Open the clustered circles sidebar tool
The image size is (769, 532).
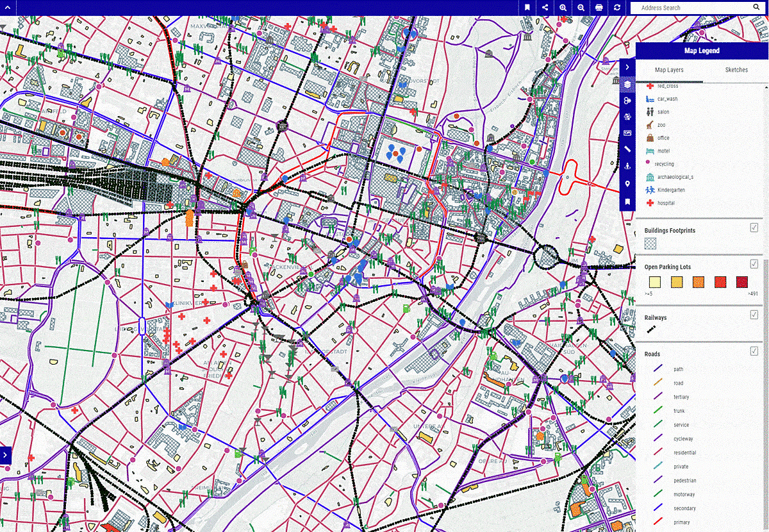point(627,101)
